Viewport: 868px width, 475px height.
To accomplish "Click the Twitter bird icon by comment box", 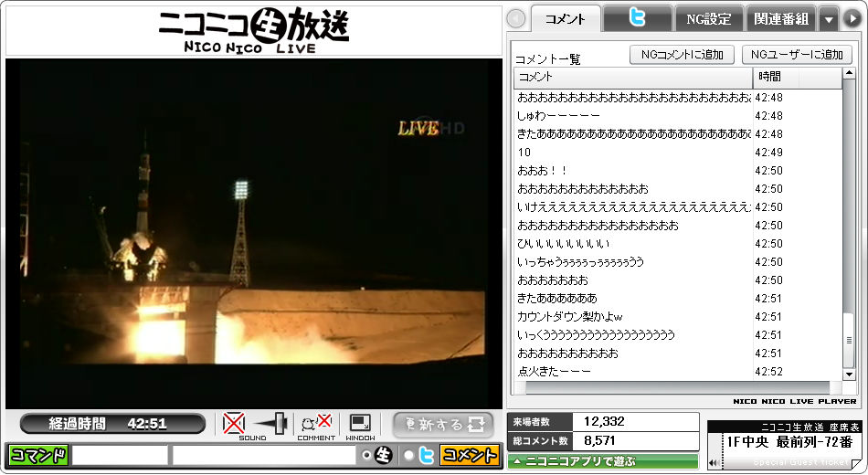I will pos(426,455).
